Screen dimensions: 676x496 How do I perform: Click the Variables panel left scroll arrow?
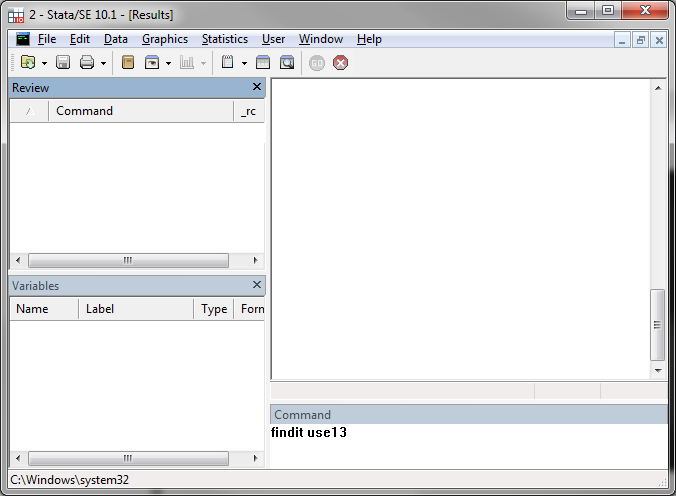point(18,458)
